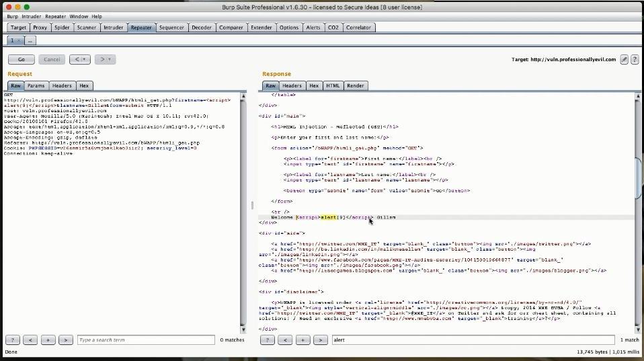Switch to the Scanner tool tab
Screen dimensions: 644x361
[x=87, y=28]
